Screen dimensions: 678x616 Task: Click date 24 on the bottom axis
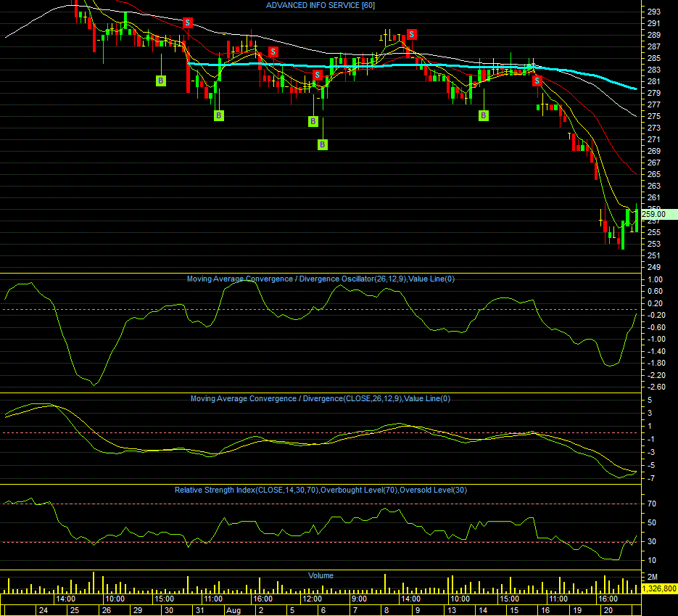(x=44, y=610)
